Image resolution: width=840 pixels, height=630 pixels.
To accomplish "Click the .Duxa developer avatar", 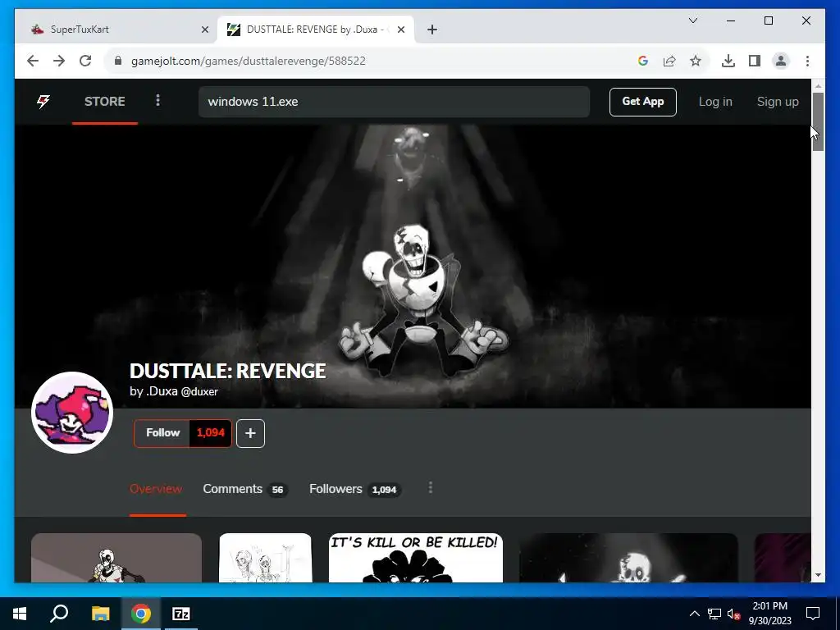I will [72, 413].
